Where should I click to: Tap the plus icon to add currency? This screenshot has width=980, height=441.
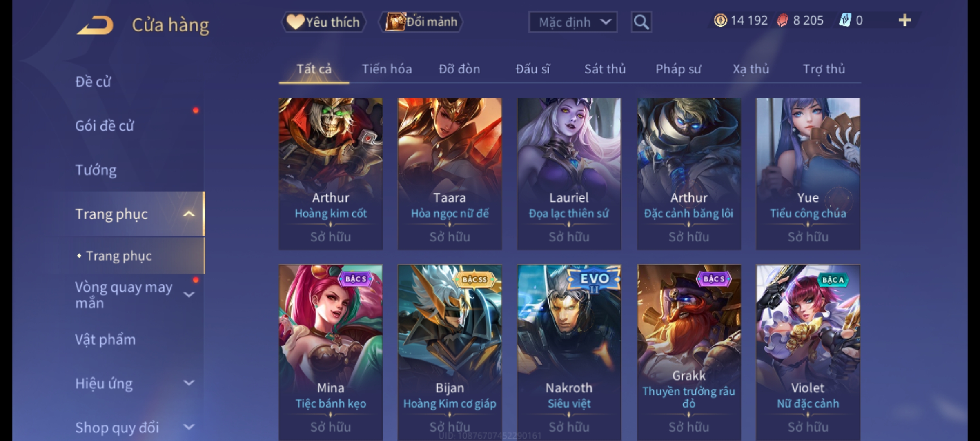pos(905,20)
